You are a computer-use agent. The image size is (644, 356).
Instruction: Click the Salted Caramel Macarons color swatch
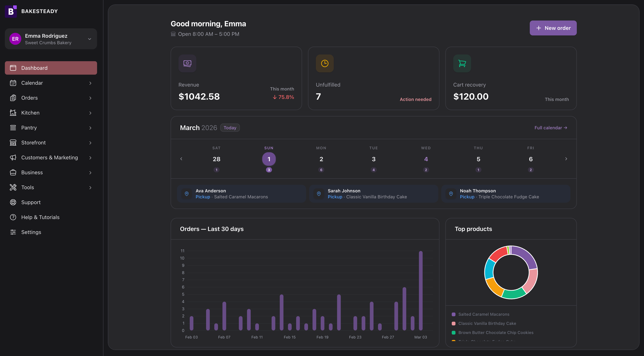pyautogui.click(x=453, y=314)
